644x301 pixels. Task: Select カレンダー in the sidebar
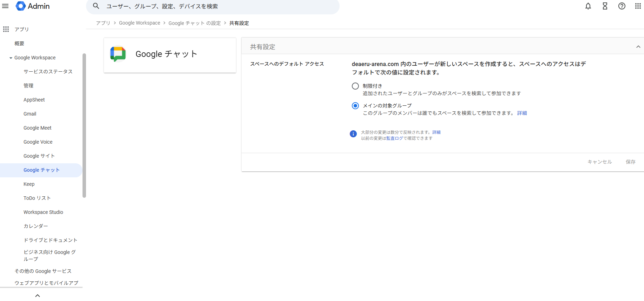click(x=35, y=226)
